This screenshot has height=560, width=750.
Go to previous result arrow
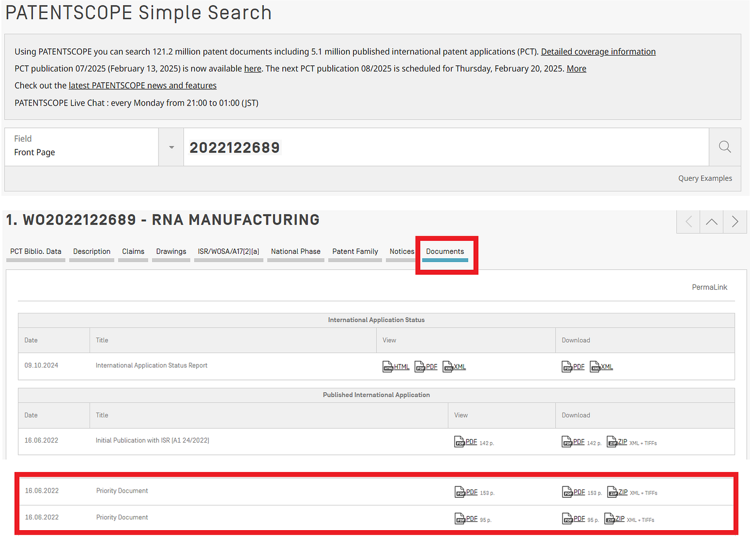pos(689,222)
